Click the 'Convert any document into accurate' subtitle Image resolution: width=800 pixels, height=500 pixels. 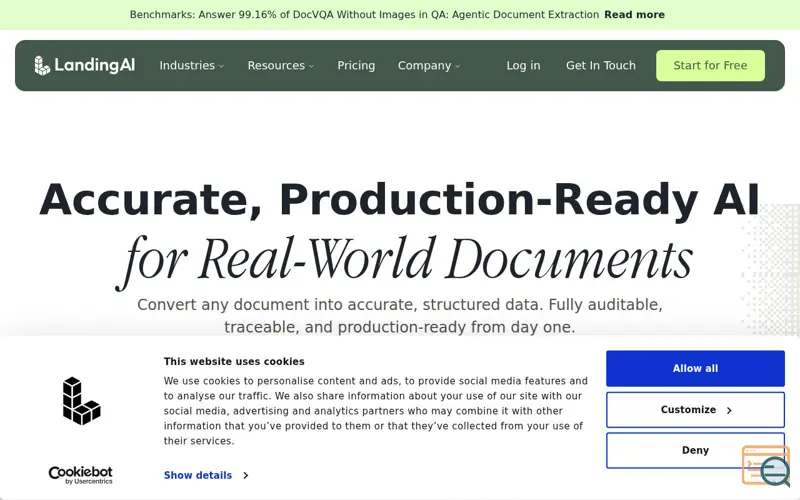[x=400, y=315]
